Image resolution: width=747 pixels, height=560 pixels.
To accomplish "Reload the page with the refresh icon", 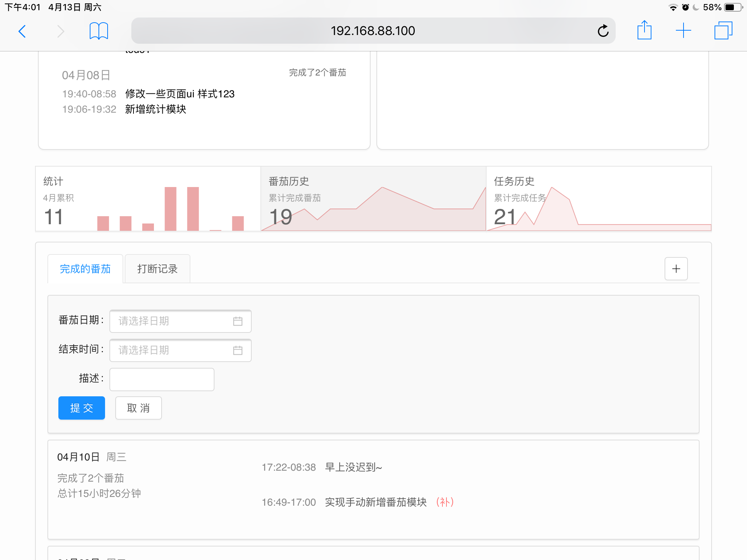I will click(603, 31).
